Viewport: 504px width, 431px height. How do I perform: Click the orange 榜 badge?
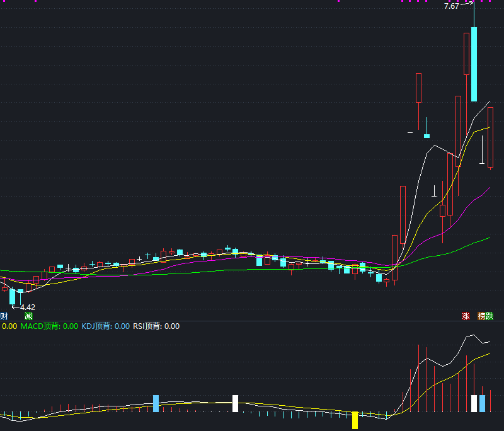click(481, 316)
